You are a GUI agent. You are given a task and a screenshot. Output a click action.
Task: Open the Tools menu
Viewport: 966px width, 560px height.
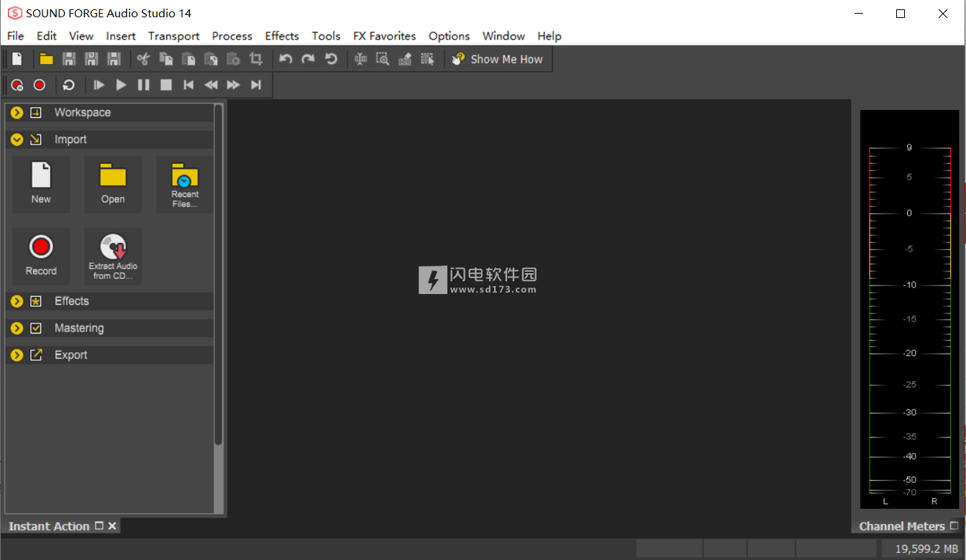pyautogui.click(x=326, y=36)
